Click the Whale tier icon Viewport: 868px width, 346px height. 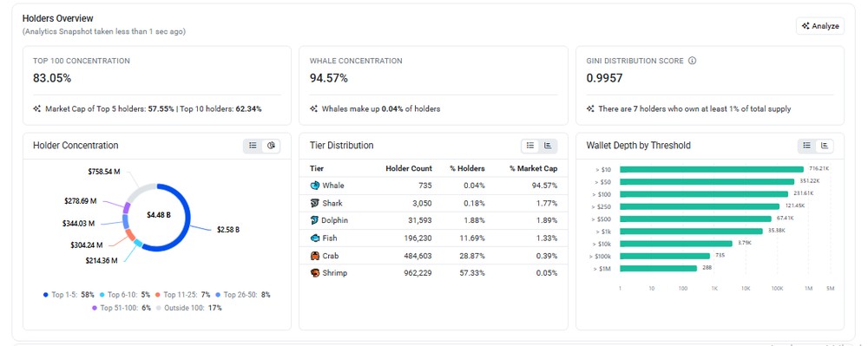[x=315, y=186]
